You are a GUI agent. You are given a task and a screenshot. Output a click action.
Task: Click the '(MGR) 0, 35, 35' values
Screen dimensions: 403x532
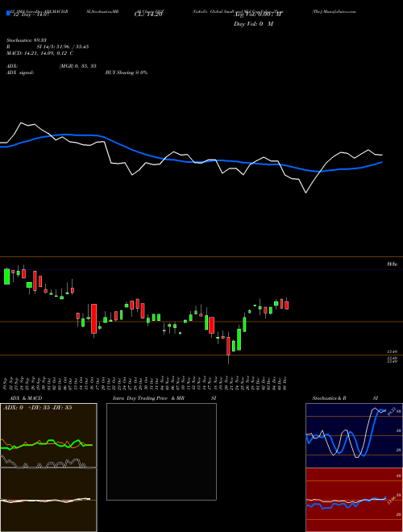(77, 66)
